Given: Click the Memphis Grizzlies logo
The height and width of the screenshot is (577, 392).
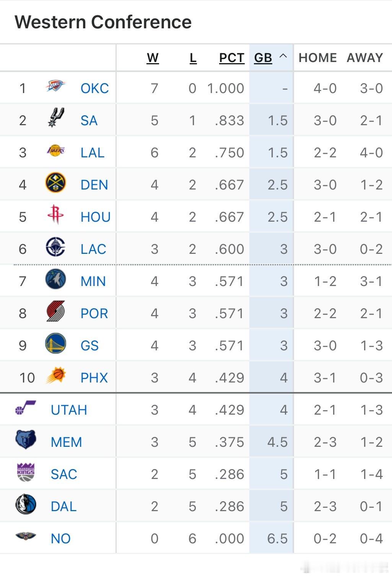Looking at the screenshot, I should [x=26, y=440].
